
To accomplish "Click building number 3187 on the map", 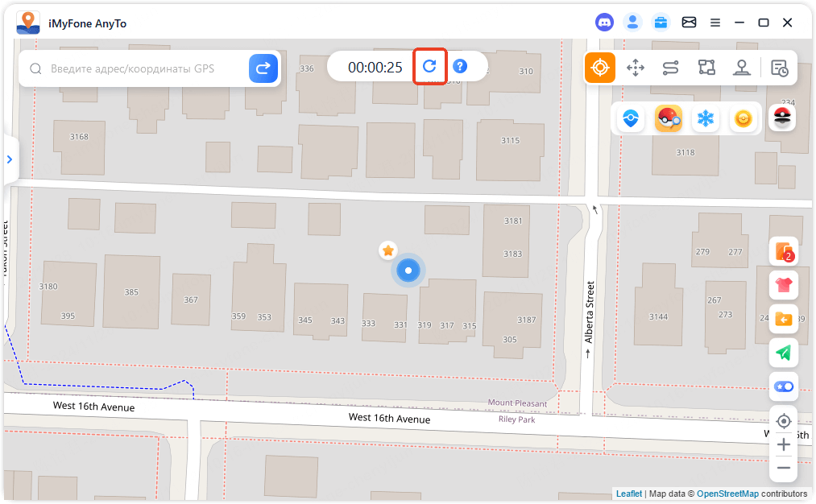I will (x=526, y=320).
